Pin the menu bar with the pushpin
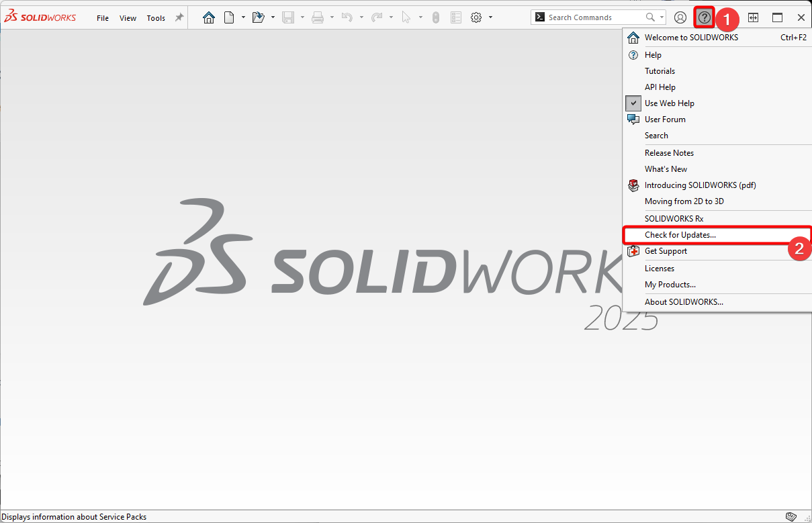812x523 pixels. (181, 17)
